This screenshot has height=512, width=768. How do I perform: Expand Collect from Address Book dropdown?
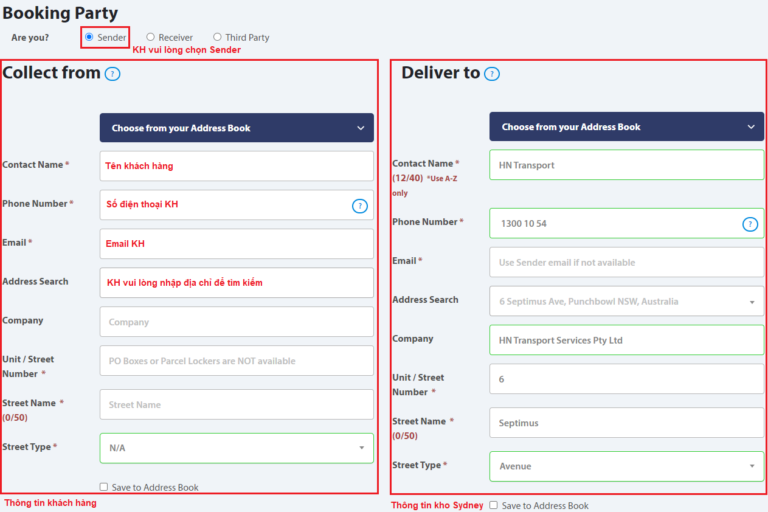click(x=236, y=128)
